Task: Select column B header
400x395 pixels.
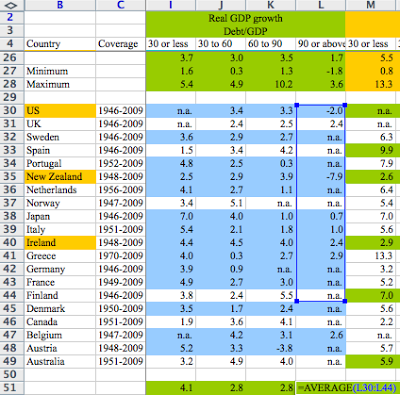Action: click(x=60, y=5)
